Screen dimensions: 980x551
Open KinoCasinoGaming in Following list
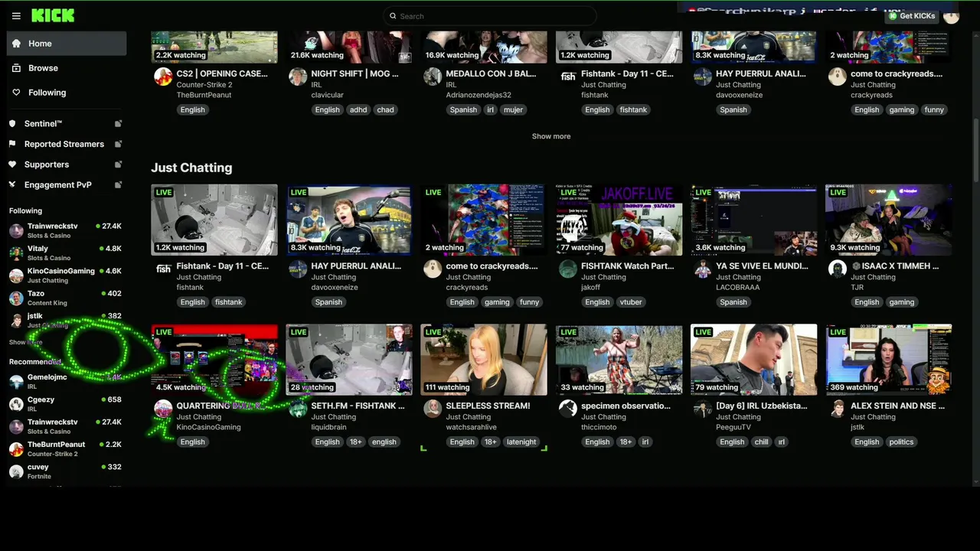coord(66,275)
